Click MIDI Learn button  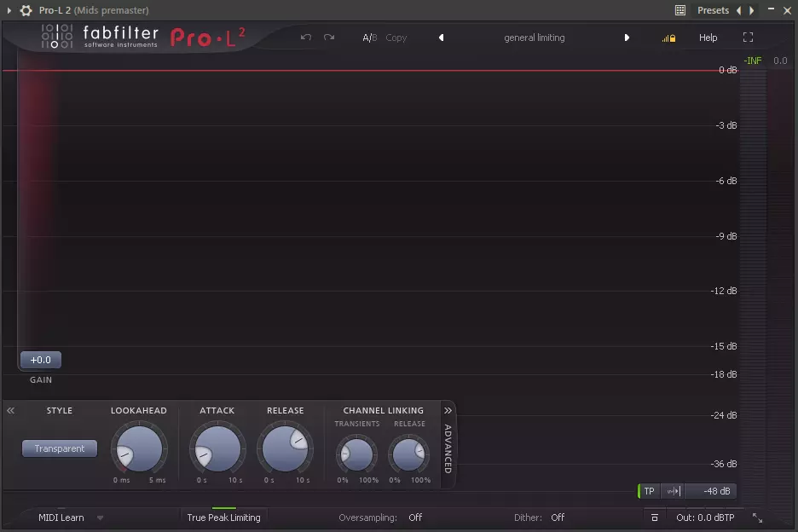[61, 518]
